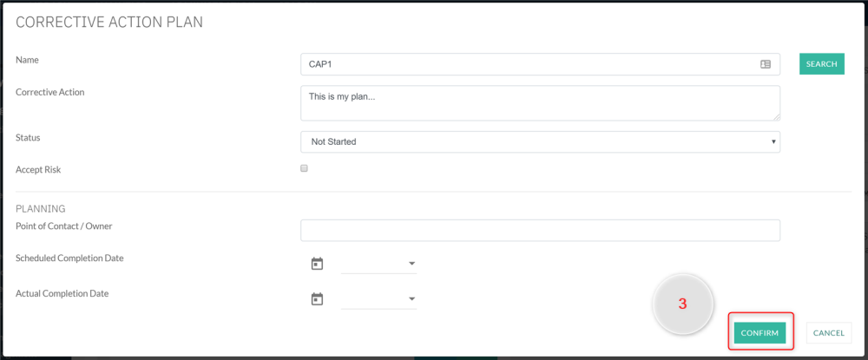Click into the Corrective Action text area

pyautogui.click(x=538, y=102)
